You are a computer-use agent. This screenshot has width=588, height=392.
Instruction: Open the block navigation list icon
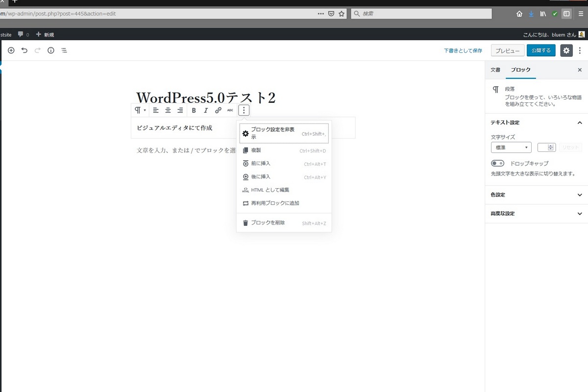[x=64, y=50]
